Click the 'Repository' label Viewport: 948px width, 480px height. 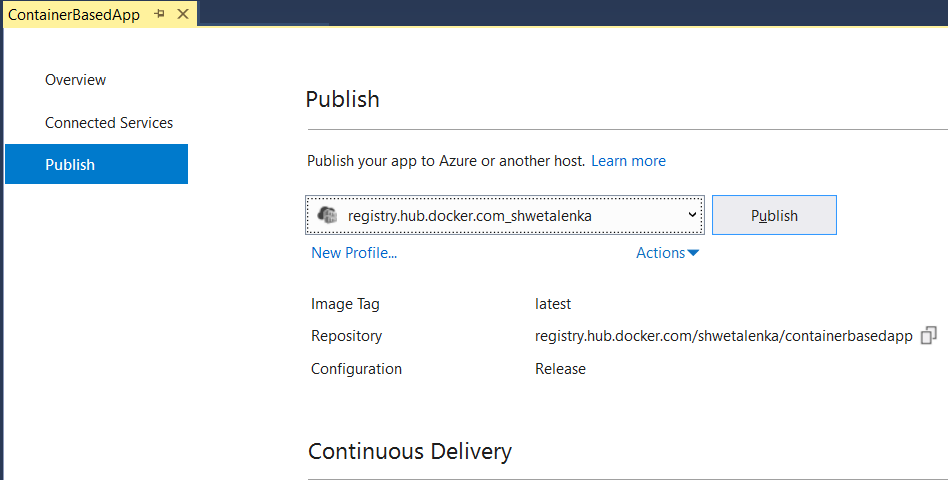[x=346, y=336]
